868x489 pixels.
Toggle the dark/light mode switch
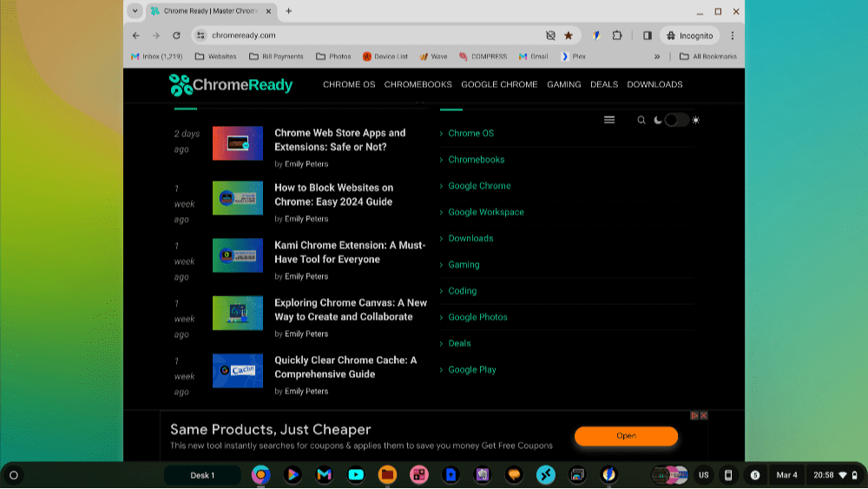(676, 120)
